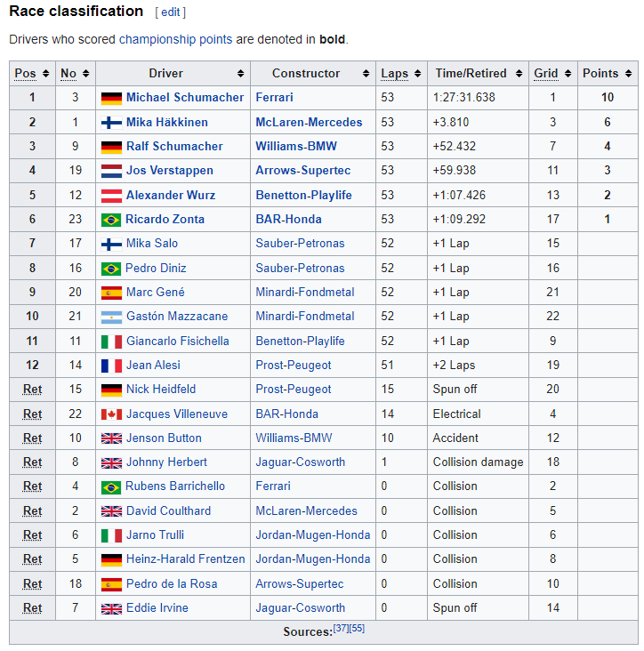
Task: Sort by Points column sort arrows
Action: (x=629, y=74)
